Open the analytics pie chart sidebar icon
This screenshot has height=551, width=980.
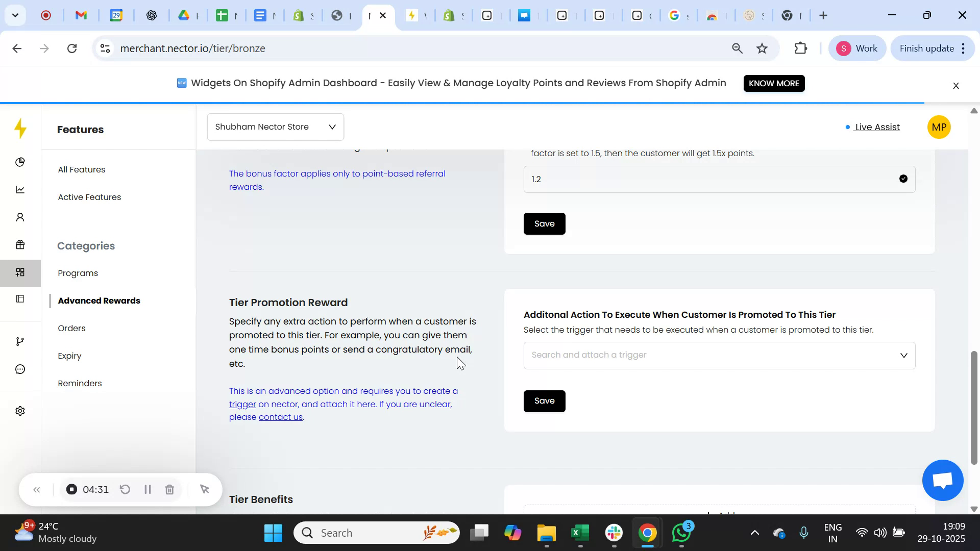(20, 162)
